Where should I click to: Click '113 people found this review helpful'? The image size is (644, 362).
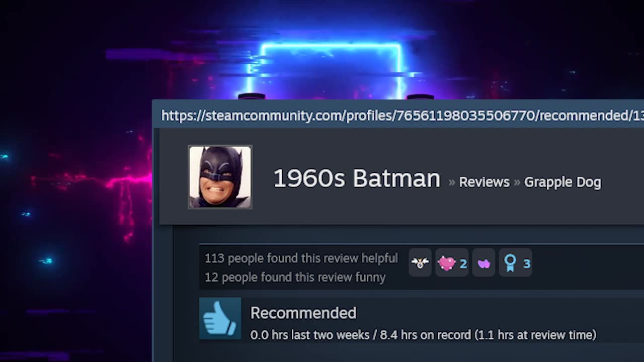tap(301, 258)
